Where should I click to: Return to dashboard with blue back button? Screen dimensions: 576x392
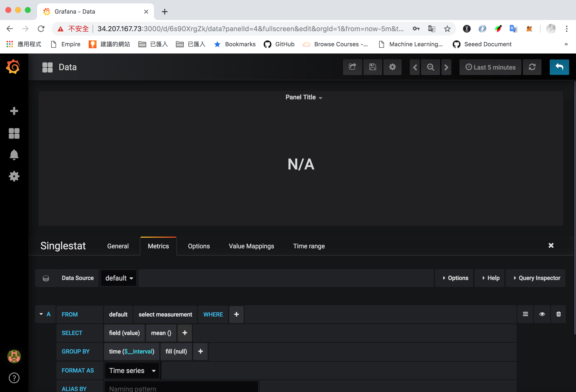(x=559, y=67)
